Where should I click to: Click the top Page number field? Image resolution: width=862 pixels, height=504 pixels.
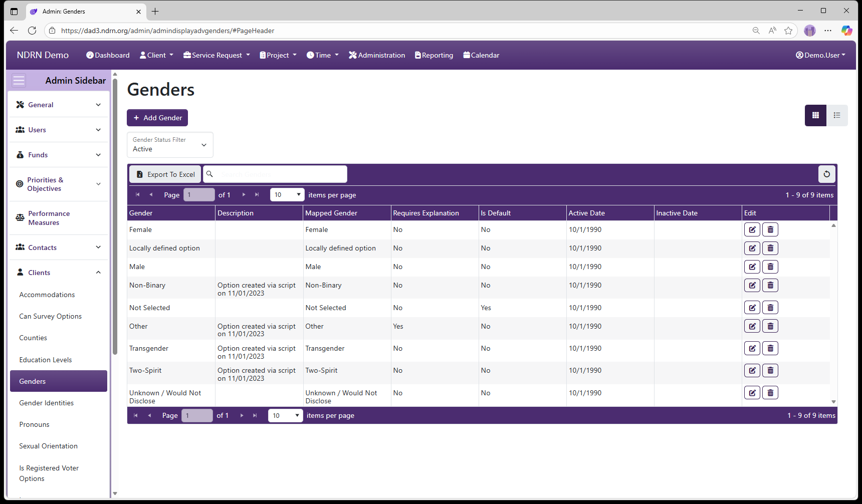(199, 195)
